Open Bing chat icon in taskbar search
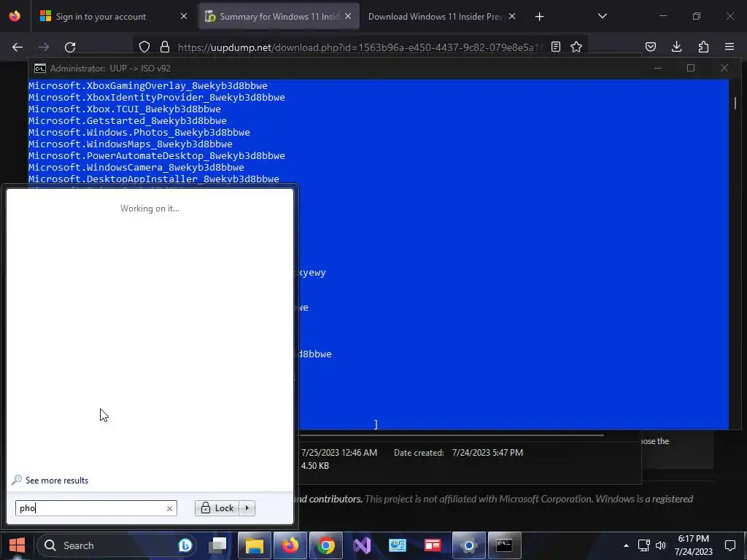Image resolution: width=747 pixels, height=560 pixels. coord(185,545)
